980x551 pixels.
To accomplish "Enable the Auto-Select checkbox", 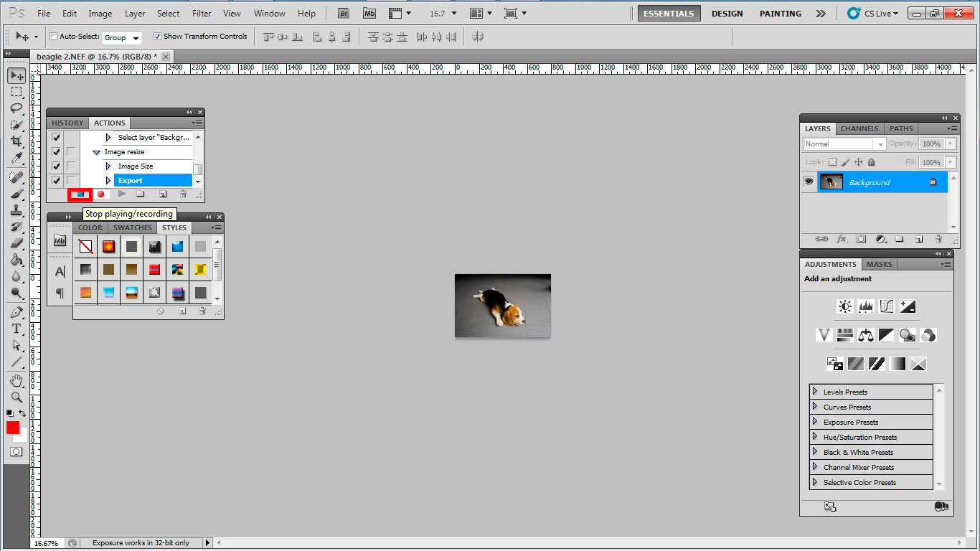I will point(53,36).
